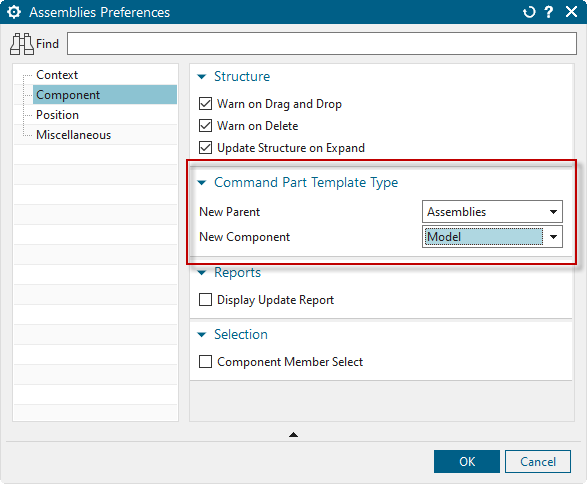Select Miscellaneous in the category tree

point(73,135)
